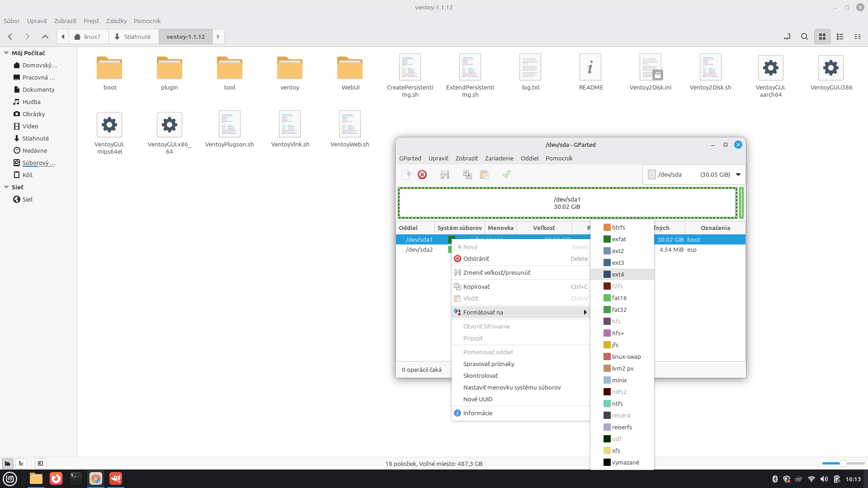The image size is (868, 488).
Task: Click the clock in the system tray
Action: (853, 479)
